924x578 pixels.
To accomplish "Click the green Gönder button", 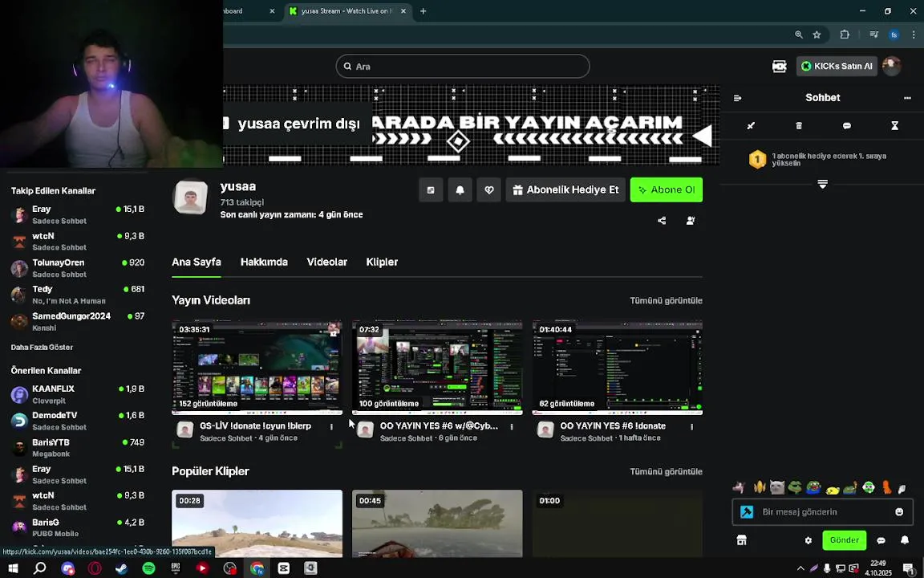I will point(845,540).
